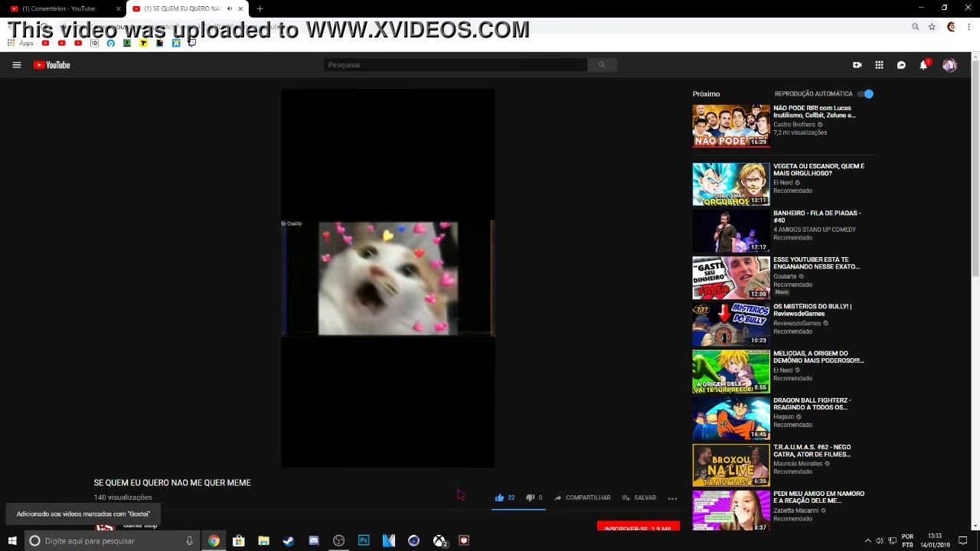This screenshot has width=980, height=551.
Task: Open the user avatar account menu
Action: [x=949, y=65]
